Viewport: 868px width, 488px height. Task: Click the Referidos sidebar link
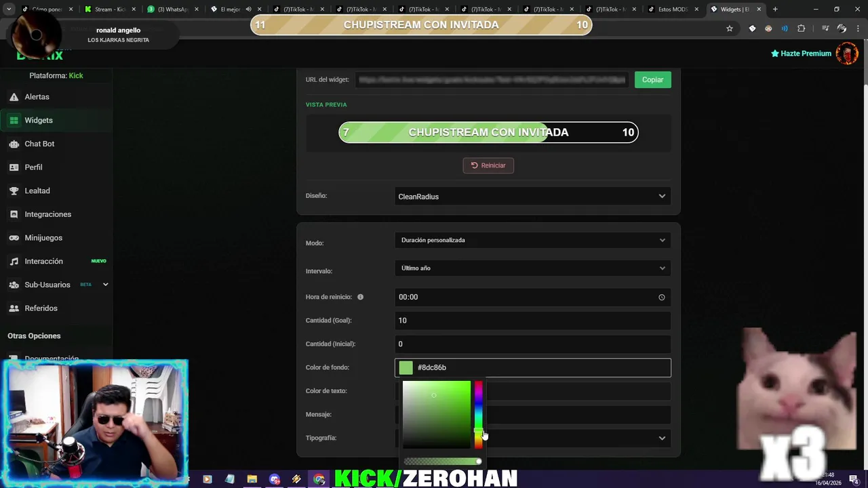[x=41, y=308]
